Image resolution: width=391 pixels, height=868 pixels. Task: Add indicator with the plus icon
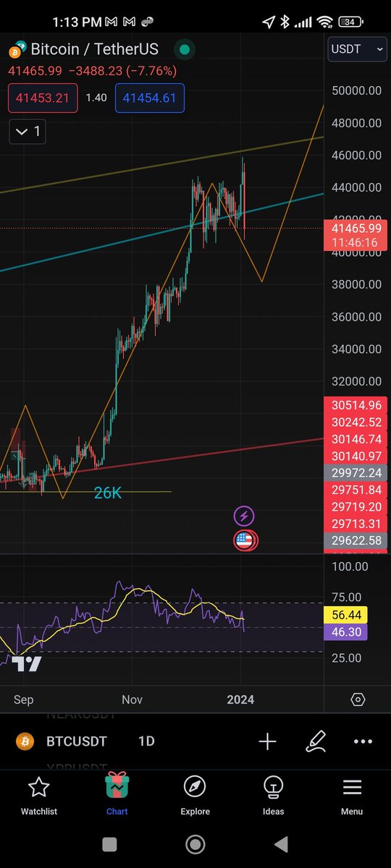pyautogui.click(x=267, y=741)
